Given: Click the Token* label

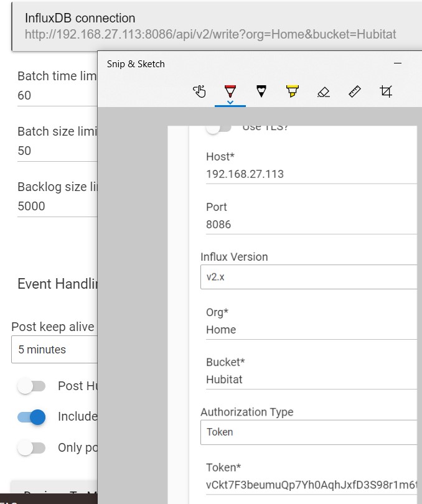Looking at the screenshot, I should point(223,467).
